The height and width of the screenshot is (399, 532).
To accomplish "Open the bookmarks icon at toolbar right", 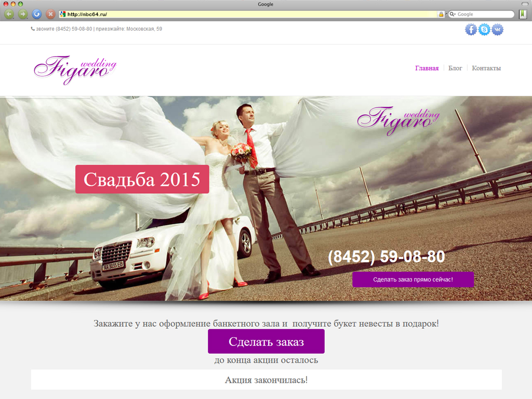I will pos(523,14).
